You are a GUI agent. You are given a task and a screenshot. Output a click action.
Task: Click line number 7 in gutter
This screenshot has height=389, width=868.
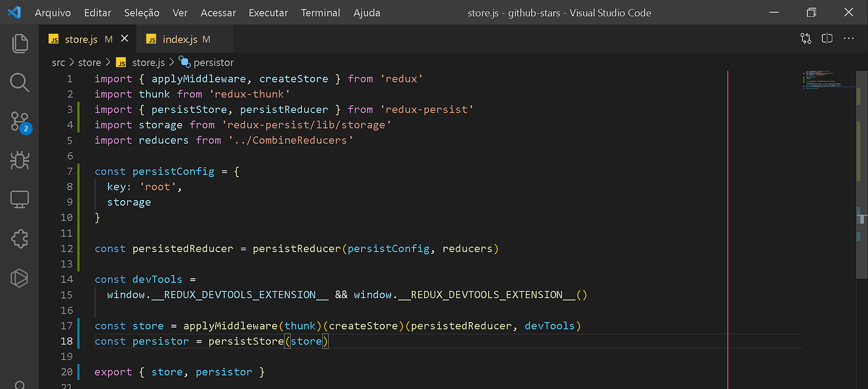[69, 171]
